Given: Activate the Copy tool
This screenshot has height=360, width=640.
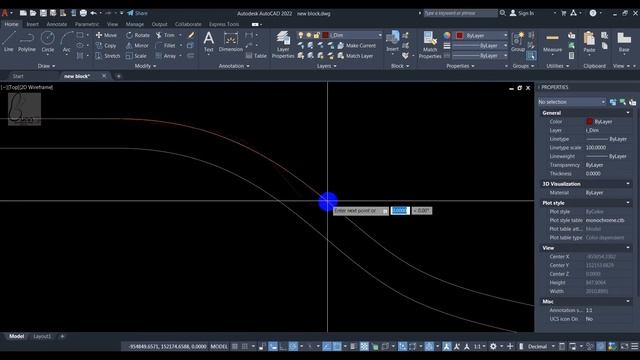Looking at the screenshot, I should tap(106, 46).
